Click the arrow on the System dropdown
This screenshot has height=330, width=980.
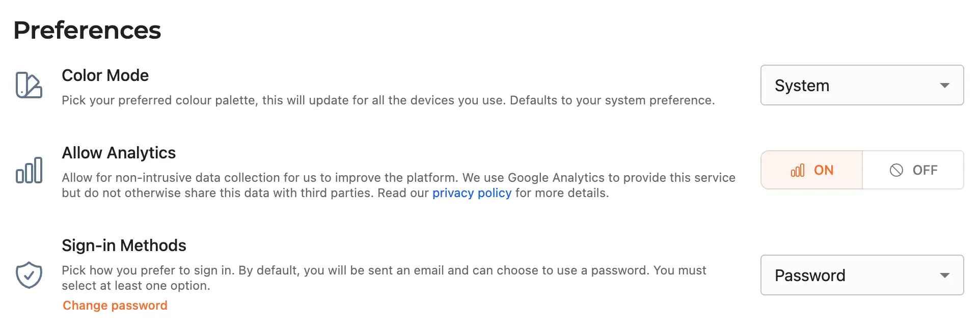coord(945,86)
